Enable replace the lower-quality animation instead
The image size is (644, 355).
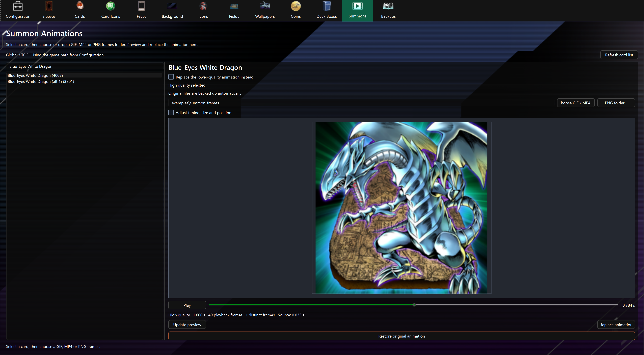pos(171,77)
